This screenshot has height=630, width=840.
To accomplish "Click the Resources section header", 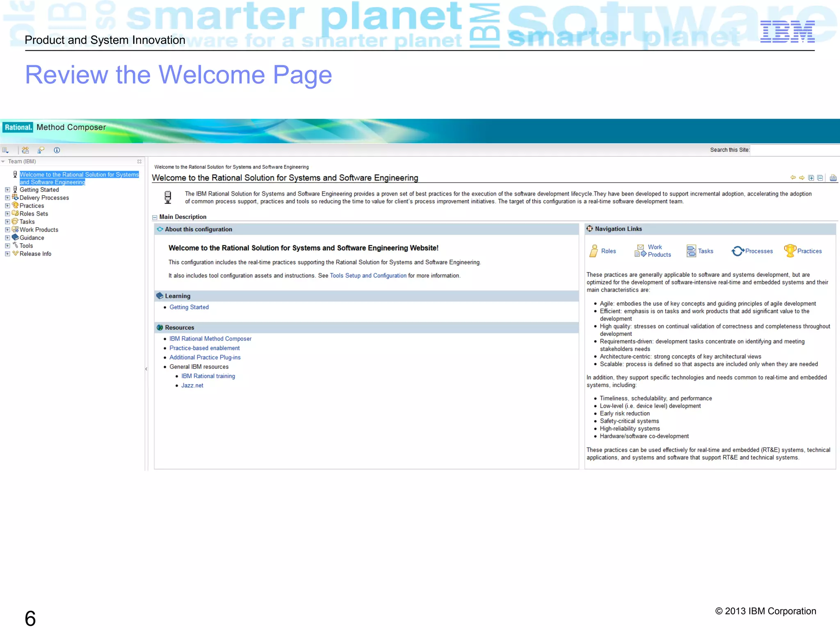I will click(367, 327).
